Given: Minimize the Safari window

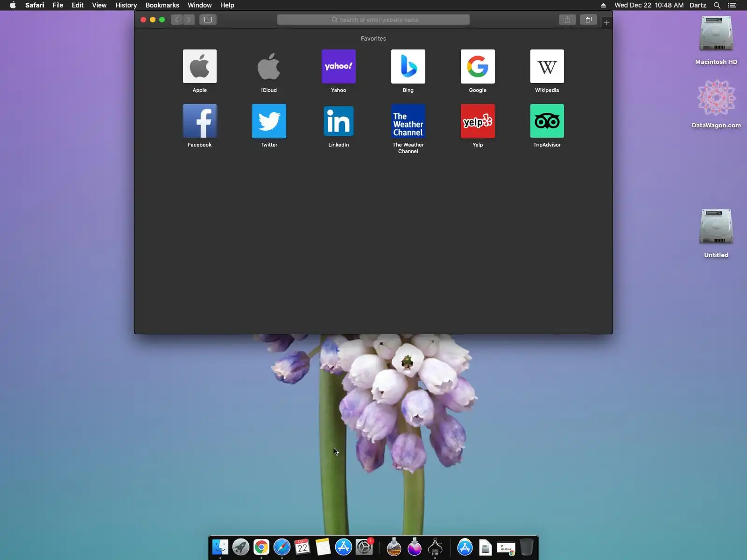Looking at the screenshot, I should point(153,20).
